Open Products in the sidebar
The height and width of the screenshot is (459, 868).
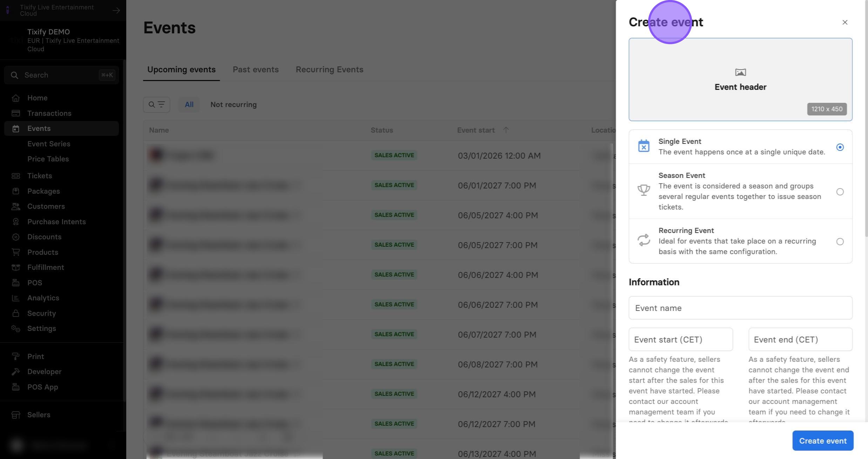(62, 252)
